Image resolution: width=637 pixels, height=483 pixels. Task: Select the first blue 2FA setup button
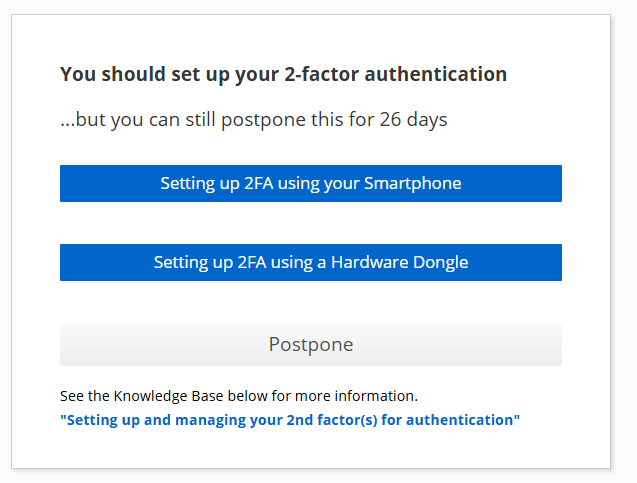point(310,184)
